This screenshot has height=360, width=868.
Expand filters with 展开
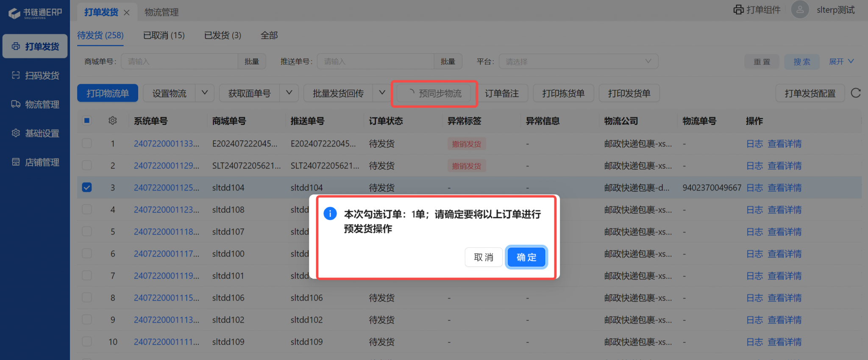pyautogui.click(x=841, y=61)
